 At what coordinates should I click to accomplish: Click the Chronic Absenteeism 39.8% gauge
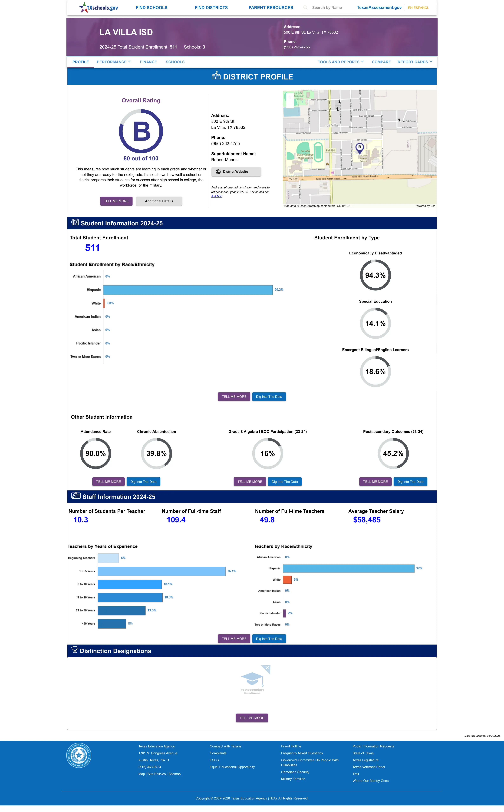[x=157, y=454]
